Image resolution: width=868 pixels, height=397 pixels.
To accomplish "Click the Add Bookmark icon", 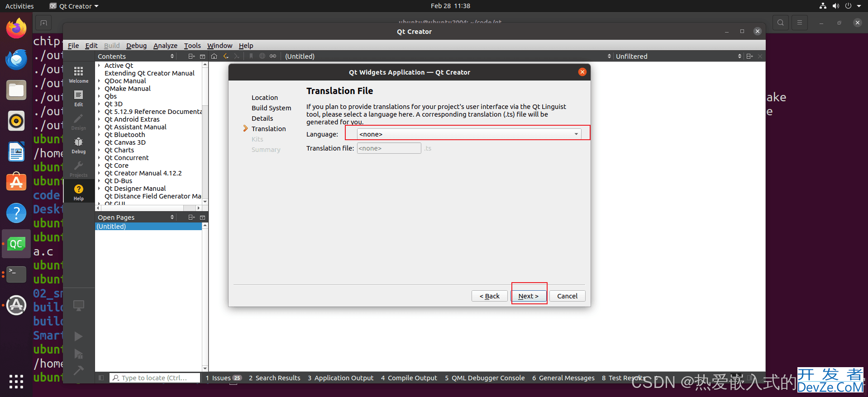I will [251, 56].
